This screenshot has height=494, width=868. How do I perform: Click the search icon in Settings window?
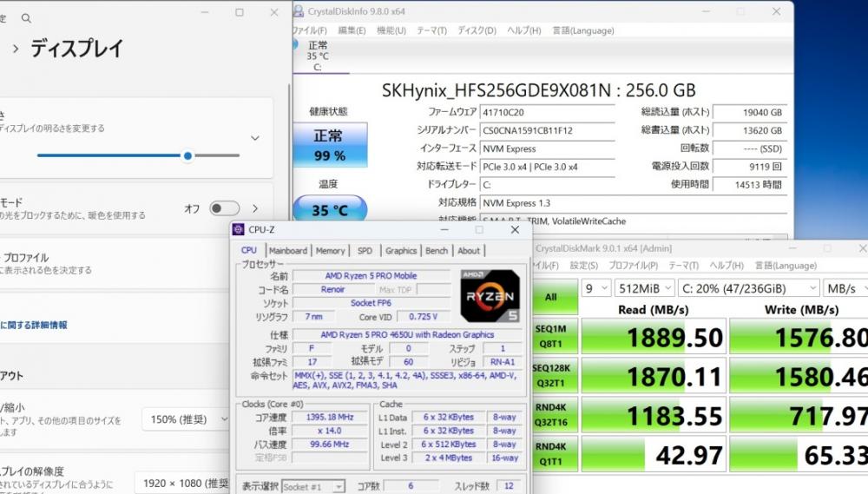(26, 18)
